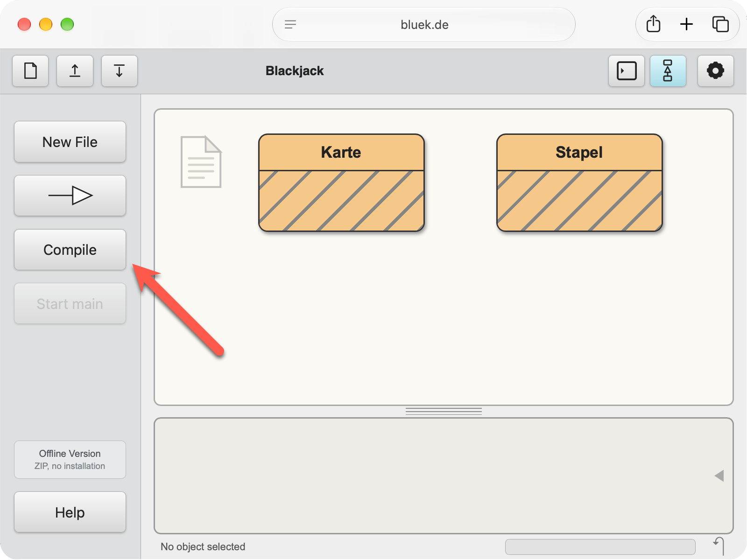The width and height of the screenshot is (747, 560).
Task: Click the README document icon
Action: 201,162
